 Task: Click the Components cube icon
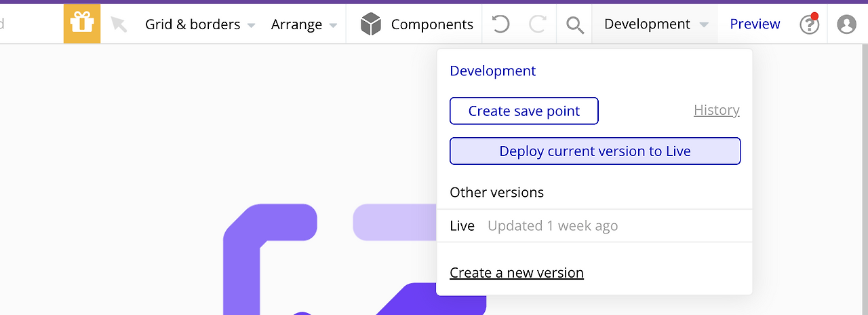click(371, 24)
